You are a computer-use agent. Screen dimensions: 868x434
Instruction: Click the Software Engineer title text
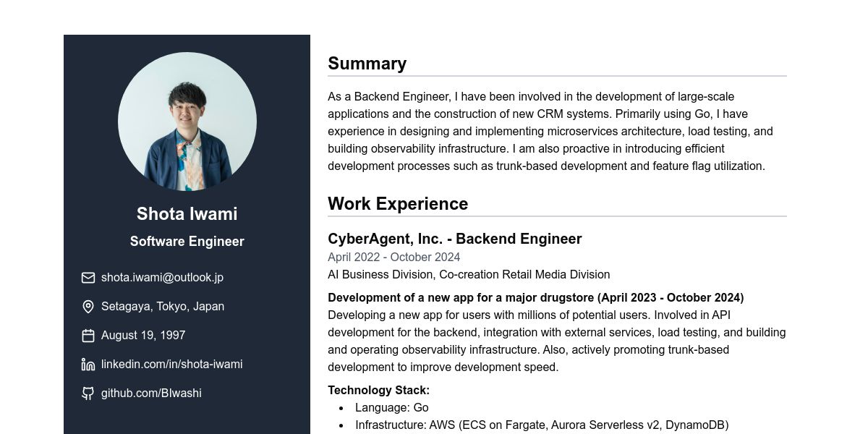[187, 242]
